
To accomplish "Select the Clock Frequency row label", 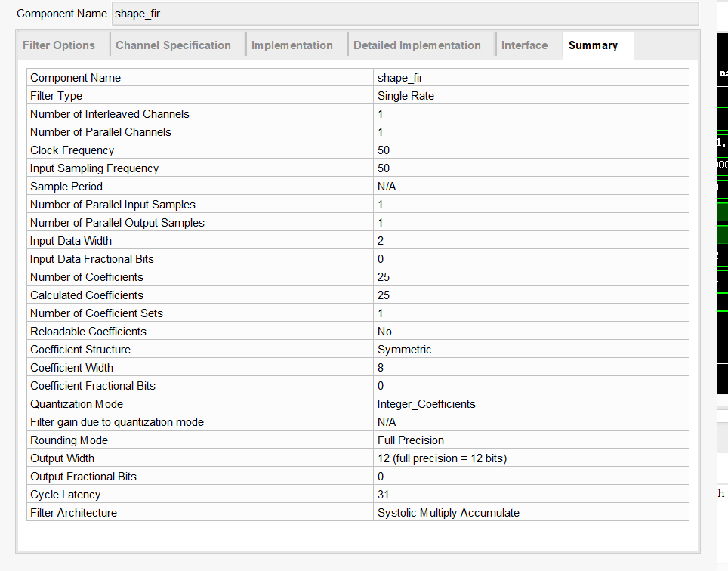I will (72, 150).
